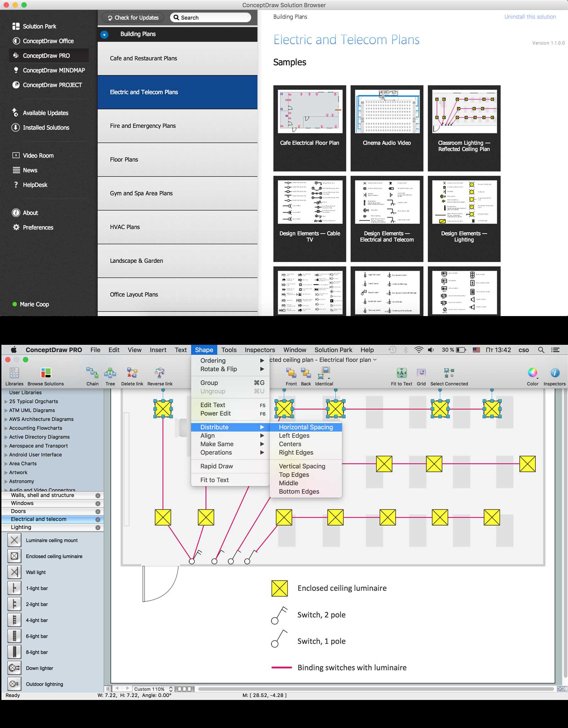The height and width of the screenshot is (728, 568).
Task: Bring shape to Front icon
Action: tap(291, 373)
